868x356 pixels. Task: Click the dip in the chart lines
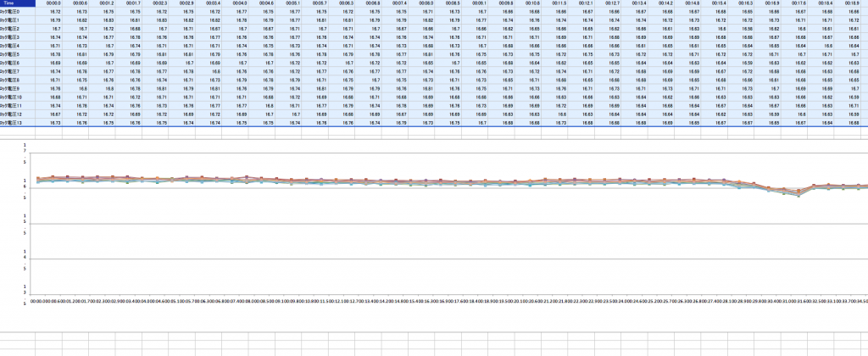797,193
